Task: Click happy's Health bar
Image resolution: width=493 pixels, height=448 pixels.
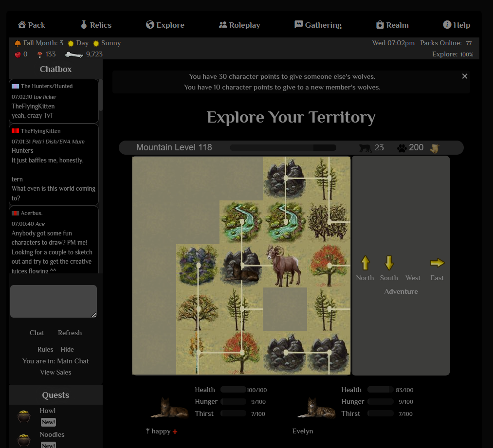Action: (233, 390)
